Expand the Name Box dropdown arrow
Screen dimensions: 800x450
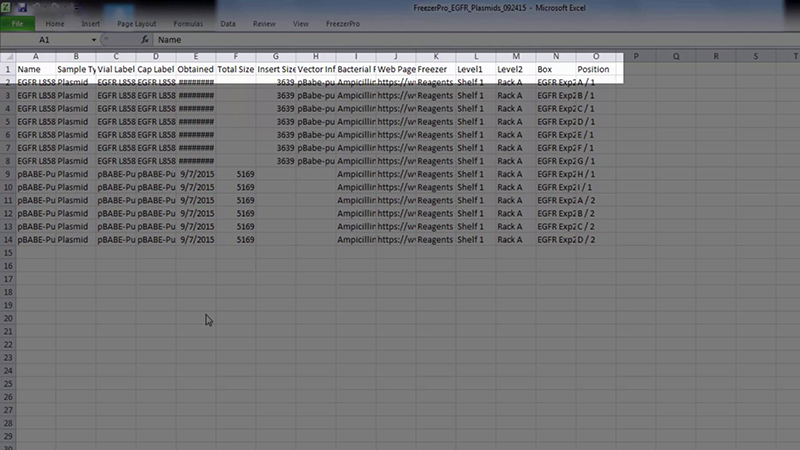[x=94, y=40]
